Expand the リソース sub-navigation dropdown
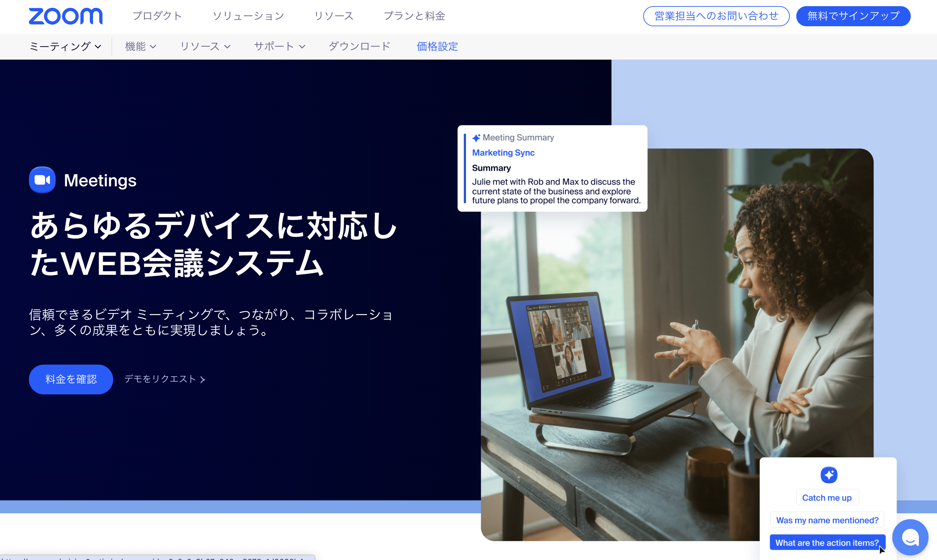Viewport: 937px width, 560px height. point(205,46)
